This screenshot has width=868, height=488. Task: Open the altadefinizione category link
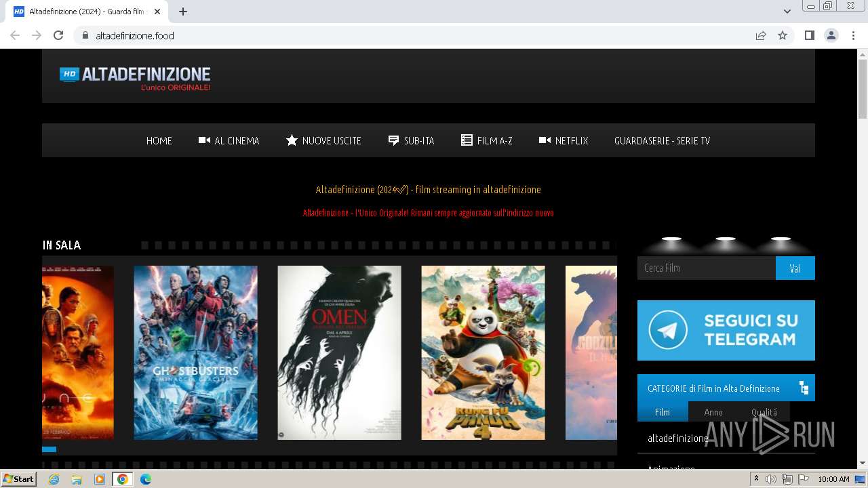[678, 439]
